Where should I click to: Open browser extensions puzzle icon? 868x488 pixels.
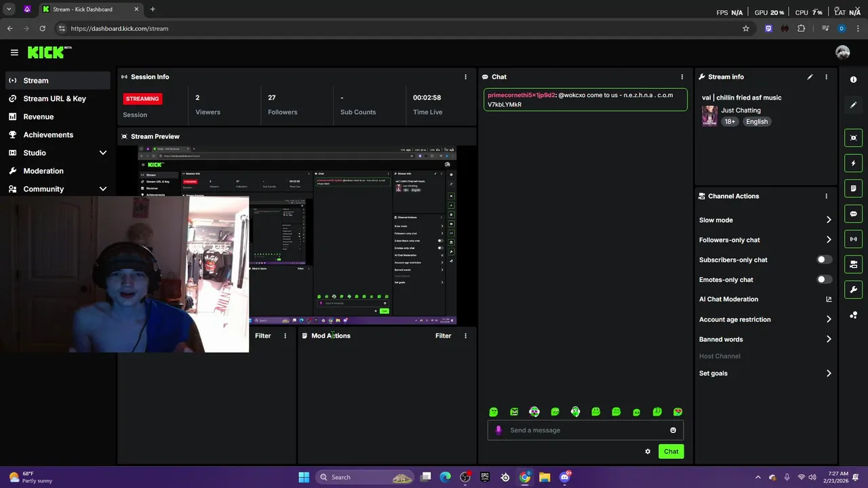point(801,28)
